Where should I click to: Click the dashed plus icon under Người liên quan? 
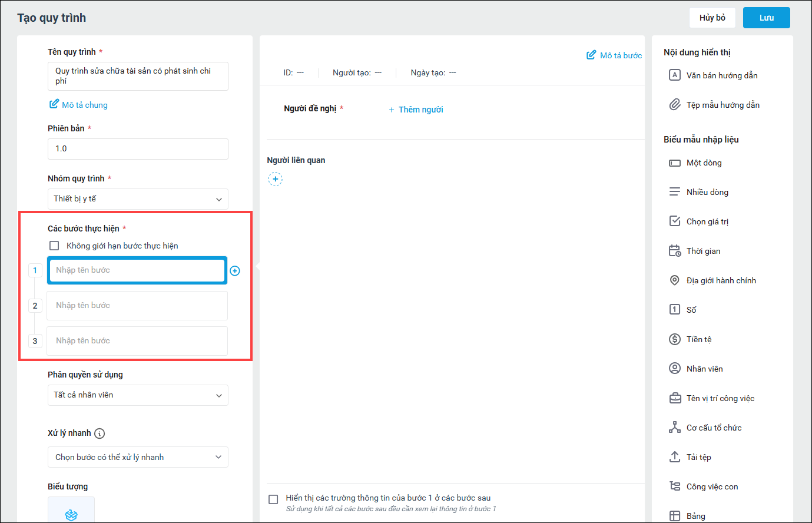(275, 179)
